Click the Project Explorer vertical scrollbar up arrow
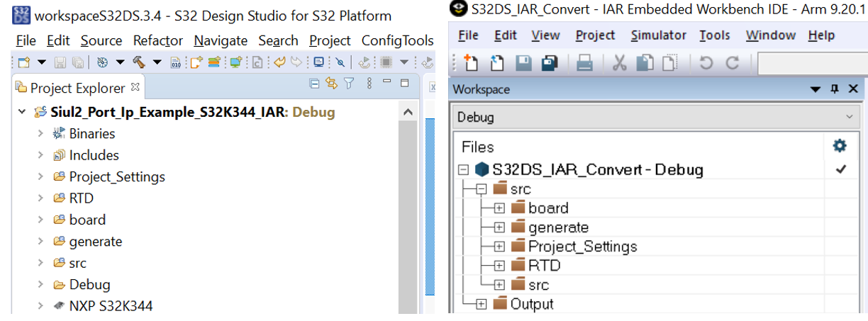This screenshot has height=321, width=868. coord(408,113)
